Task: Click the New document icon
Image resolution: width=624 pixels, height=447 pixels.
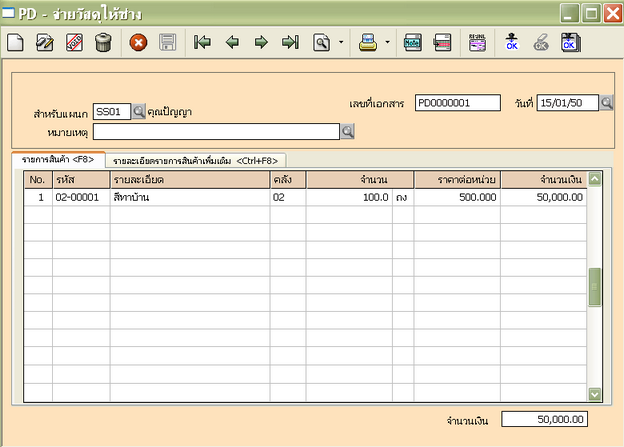Action: (x=15, y=42)
